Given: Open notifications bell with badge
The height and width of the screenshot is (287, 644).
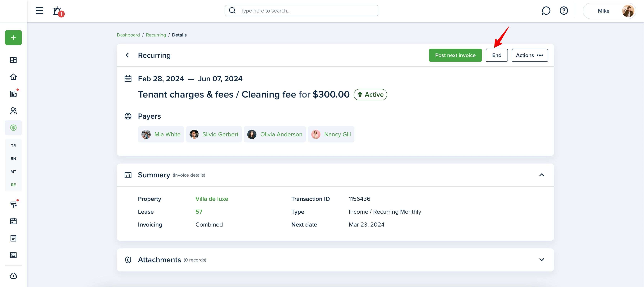Looking at the screenshot, I should click(58, 11).
